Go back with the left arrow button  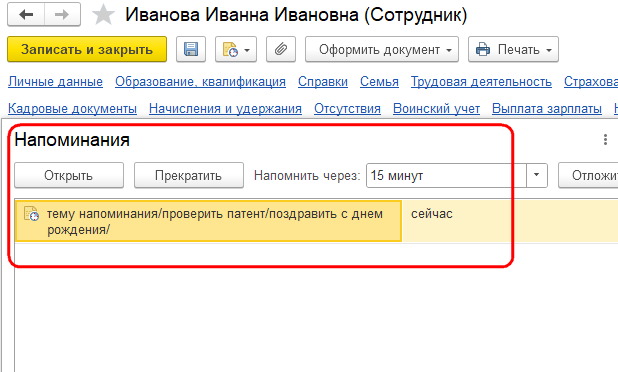26,15
